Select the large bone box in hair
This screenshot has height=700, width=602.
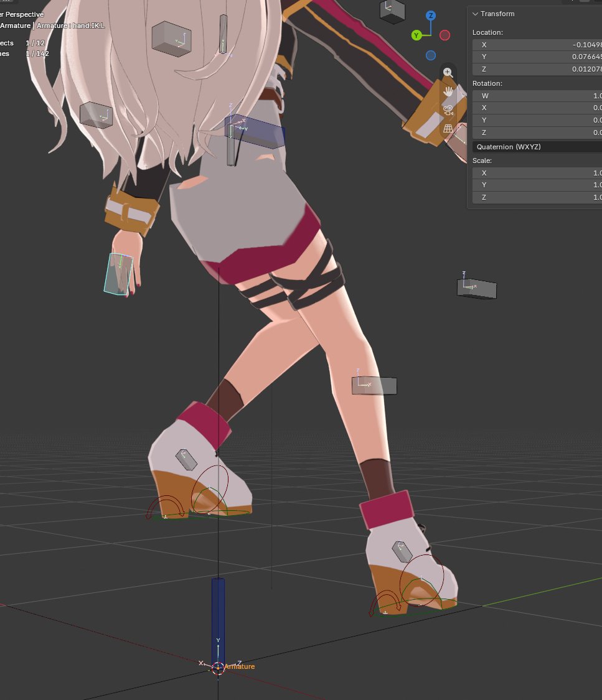click(171, 39)
